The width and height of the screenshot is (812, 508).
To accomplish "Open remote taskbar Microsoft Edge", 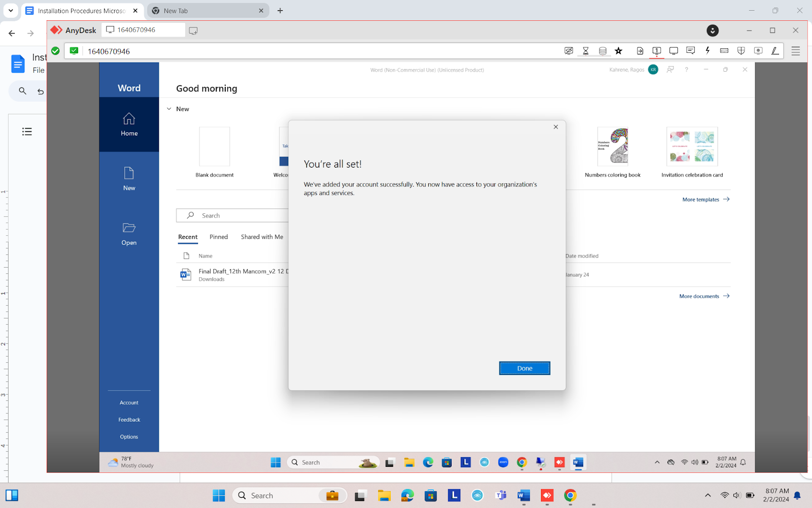I will click(x=428, y=462).
